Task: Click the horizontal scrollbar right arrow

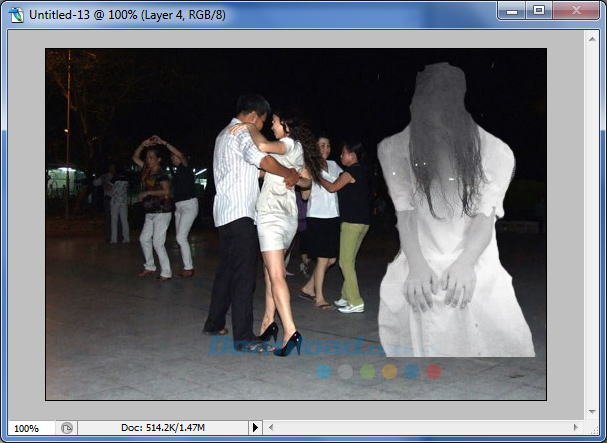Action: coord(576,427)
